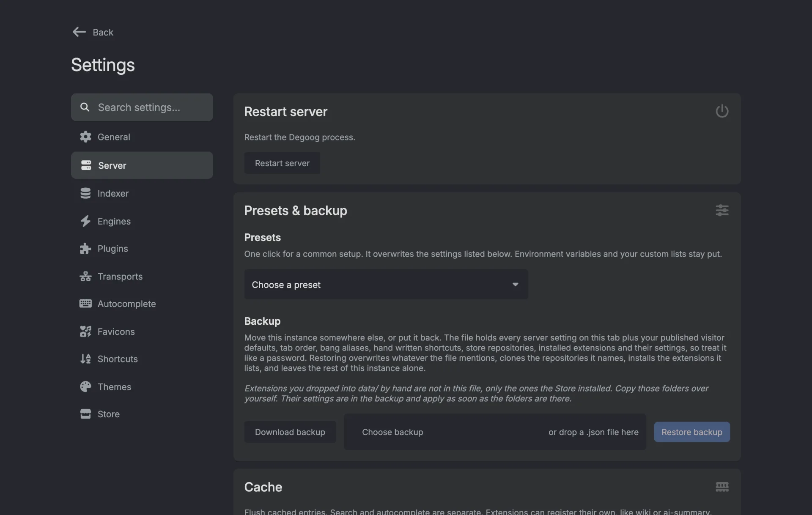Click the 'Restart the Degoog process.' text
This screenshot has width=812, height=515.
coord(300,137)
